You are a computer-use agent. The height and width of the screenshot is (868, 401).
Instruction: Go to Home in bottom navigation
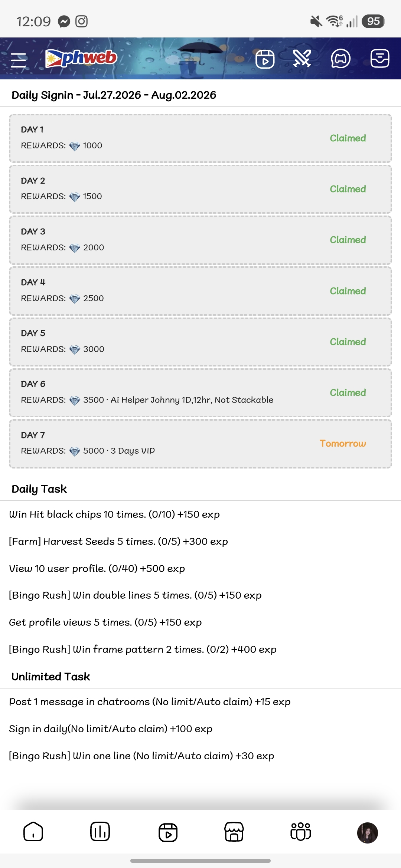33,832
